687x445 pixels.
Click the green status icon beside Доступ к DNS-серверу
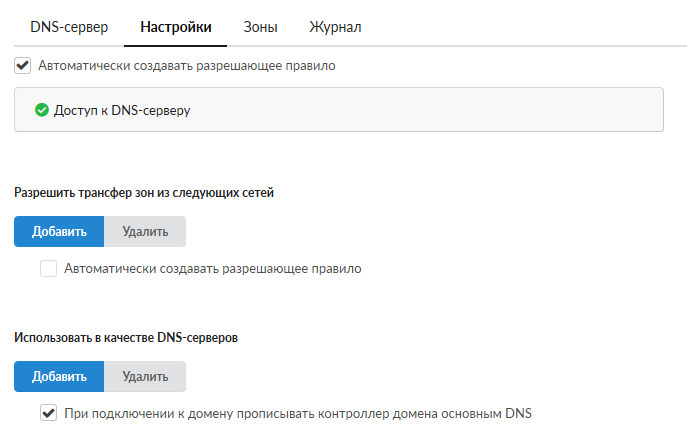click(x=42, y=110)
